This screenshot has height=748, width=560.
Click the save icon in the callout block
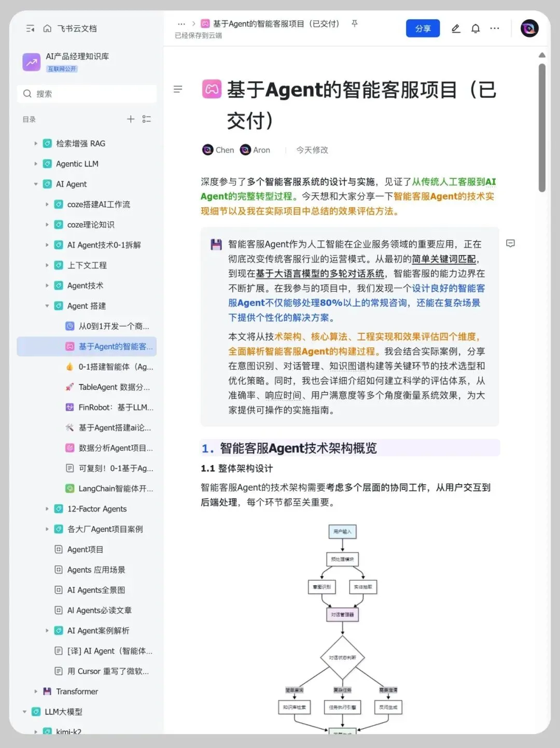pos(216,245)
